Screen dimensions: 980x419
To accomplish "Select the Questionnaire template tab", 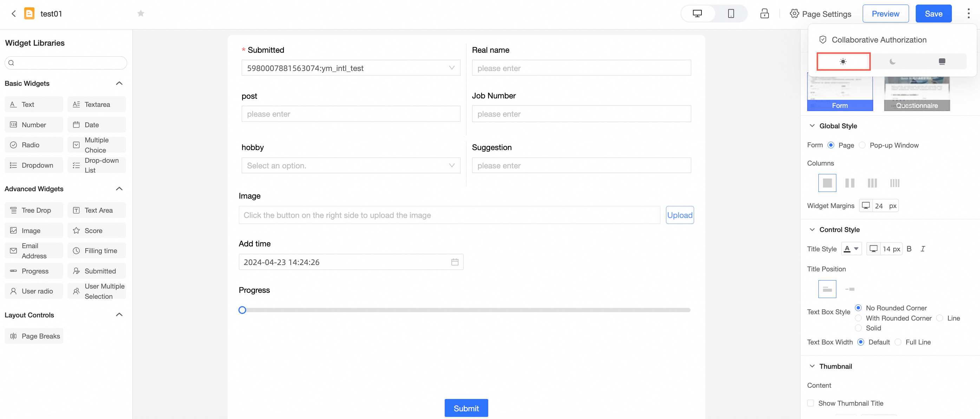I will pyautogui.click(x=916, y=105).
